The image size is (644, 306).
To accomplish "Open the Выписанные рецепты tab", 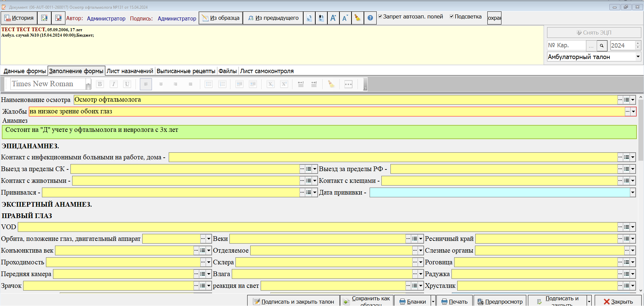I will click(186, 71).
